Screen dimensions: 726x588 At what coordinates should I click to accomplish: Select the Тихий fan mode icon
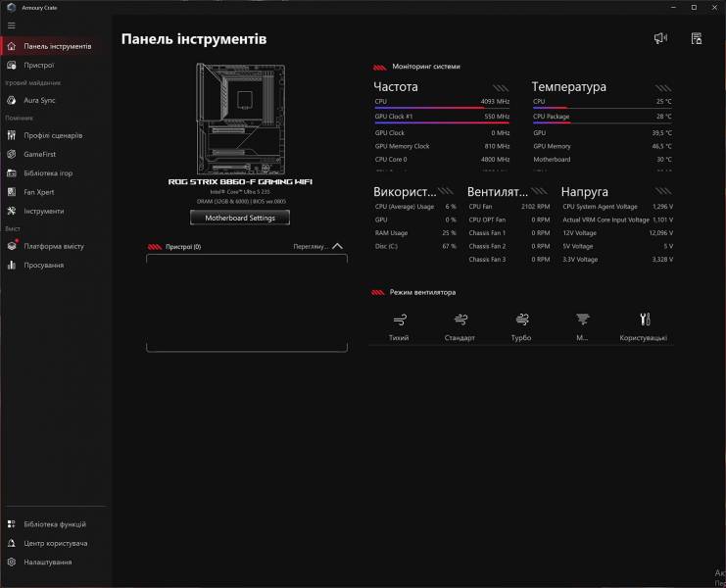coord(400,319)
